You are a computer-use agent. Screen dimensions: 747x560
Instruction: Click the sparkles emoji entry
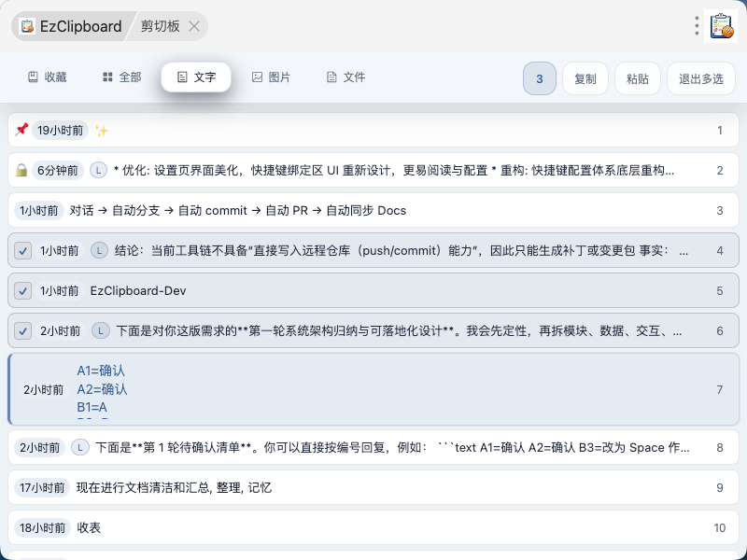tap(101, 131)
